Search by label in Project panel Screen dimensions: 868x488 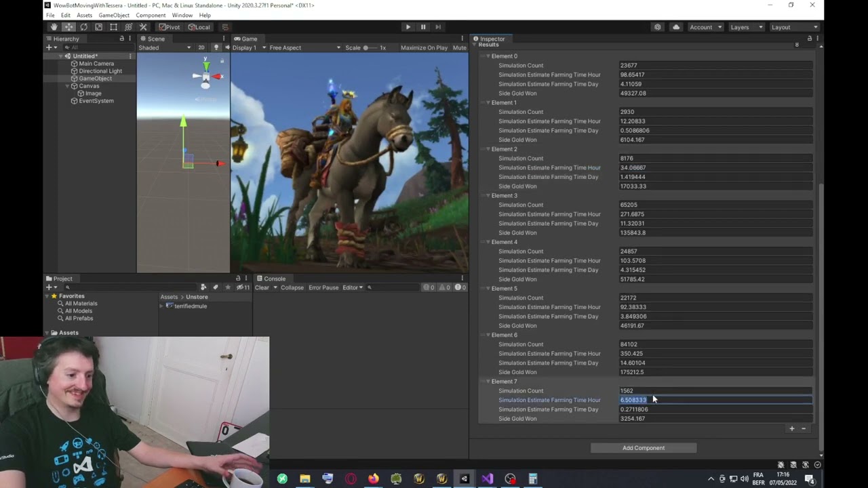tap(216, 287)
